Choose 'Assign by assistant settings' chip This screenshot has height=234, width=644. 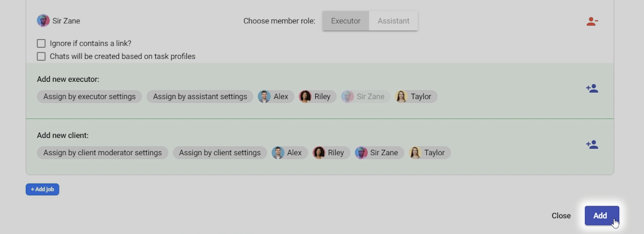200,97
